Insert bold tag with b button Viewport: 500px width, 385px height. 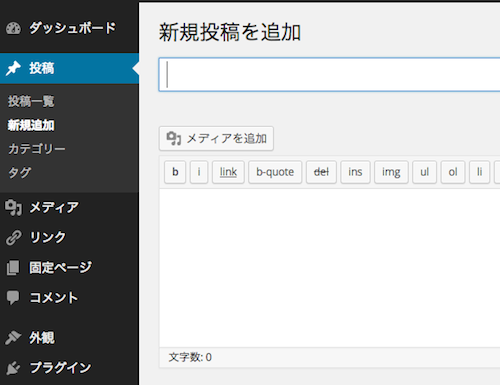(x=175, y=172)
